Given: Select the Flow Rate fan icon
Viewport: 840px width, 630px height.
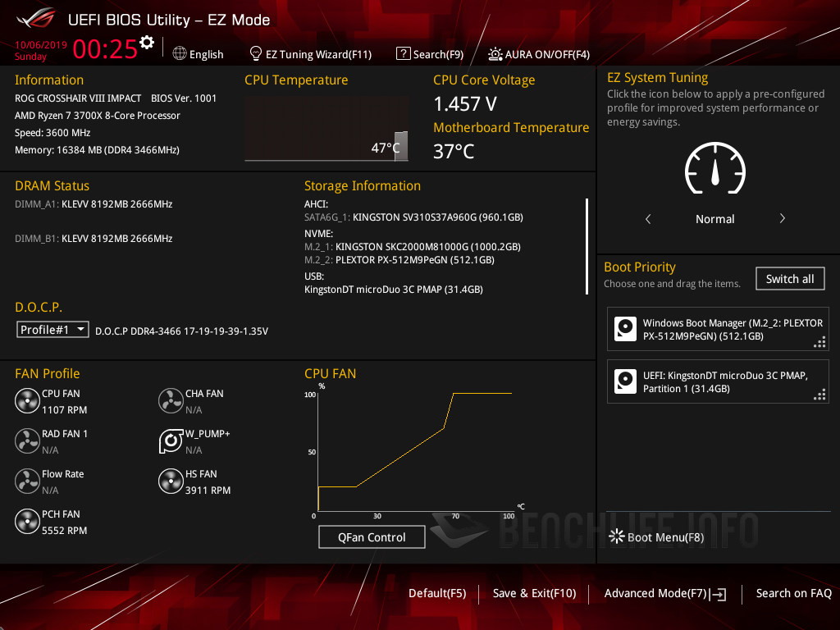Looking at the screenshot, I should coord(27,481).
